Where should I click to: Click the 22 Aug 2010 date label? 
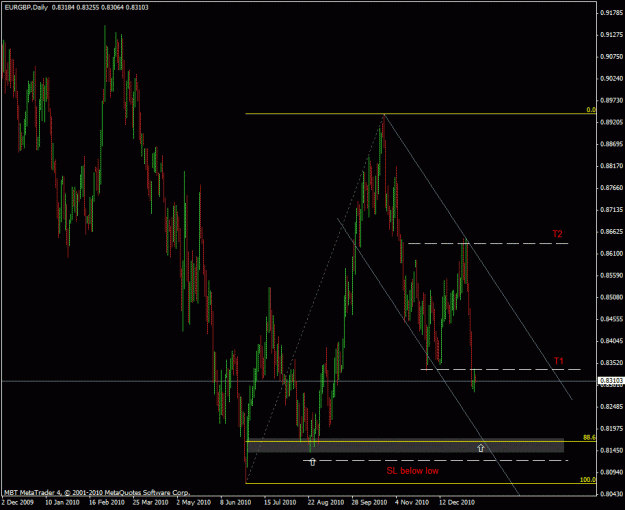coord(326,502)
